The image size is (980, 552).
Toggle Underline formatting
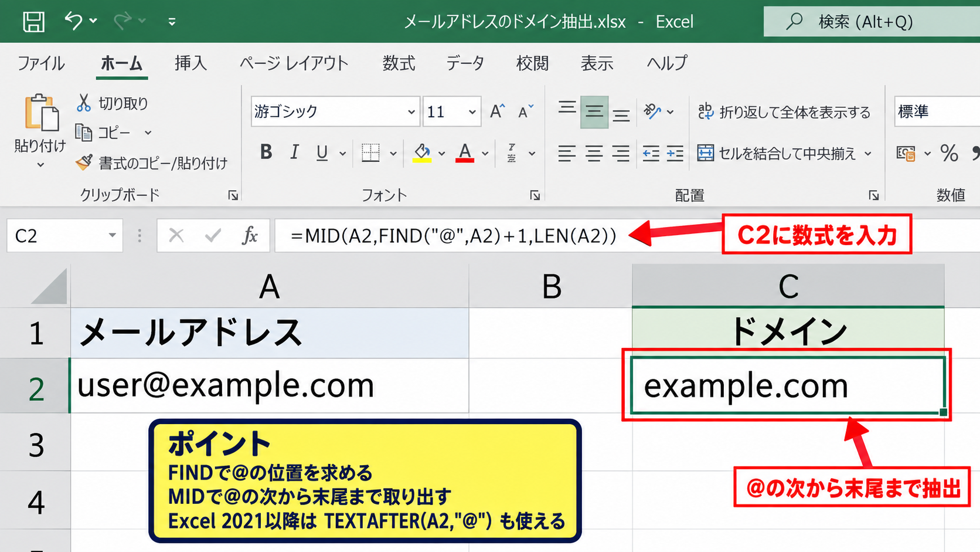pos(322,153)
